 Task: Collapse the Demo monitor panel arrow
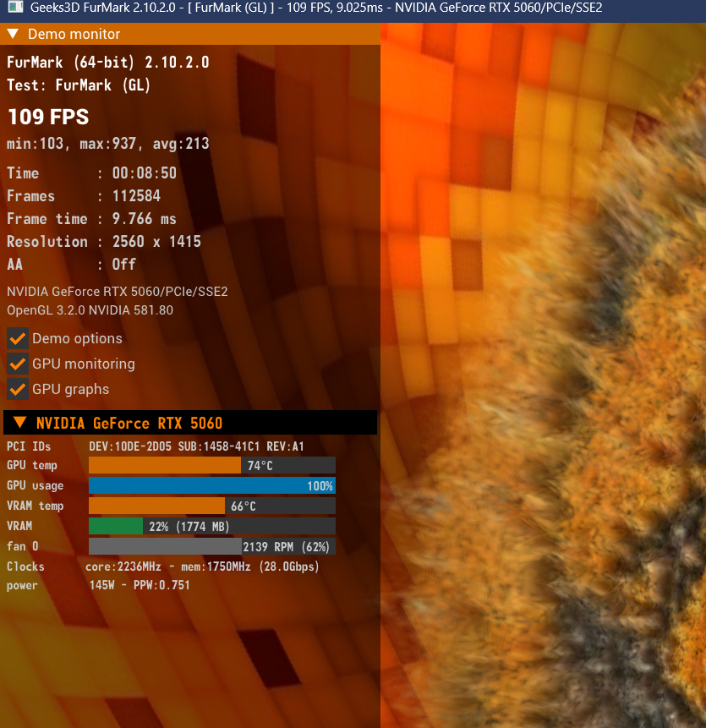tap(13, 35)
